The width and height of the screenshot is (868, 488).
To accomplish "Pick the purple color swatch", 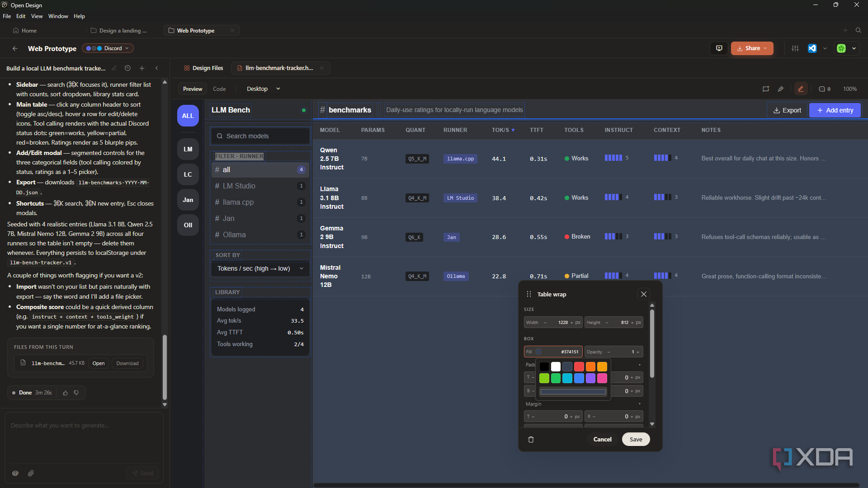I will [590, 378].
